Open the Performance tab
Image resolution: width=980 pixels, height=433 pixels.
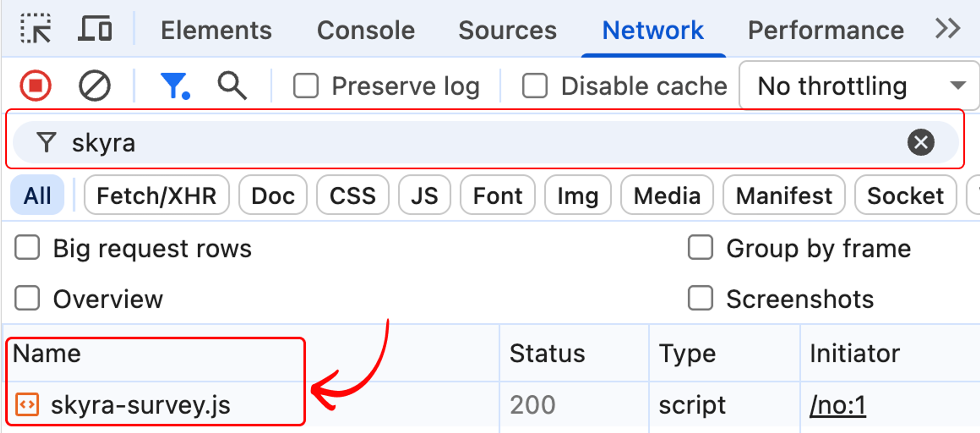click(x=826, y=30)
